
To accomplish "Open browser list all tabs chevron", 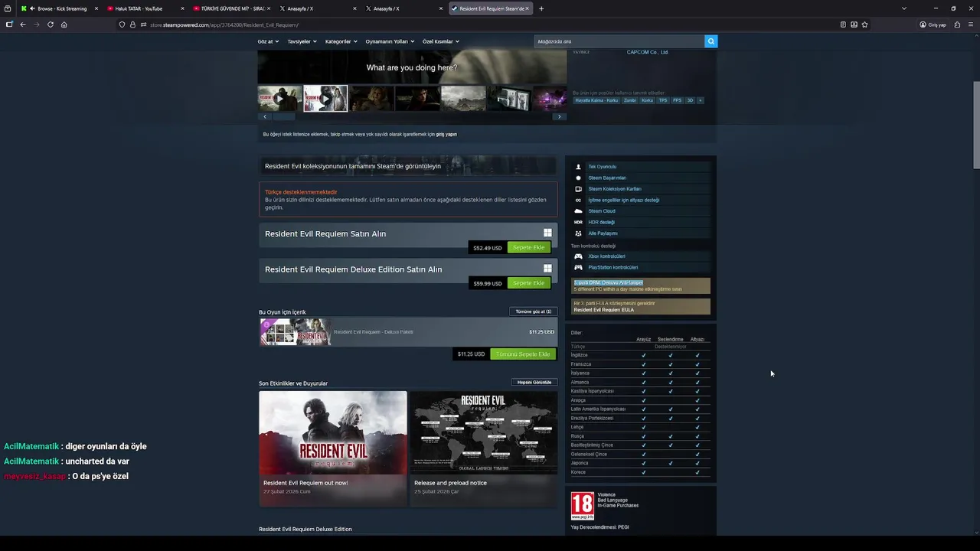I will pos(904,8).
